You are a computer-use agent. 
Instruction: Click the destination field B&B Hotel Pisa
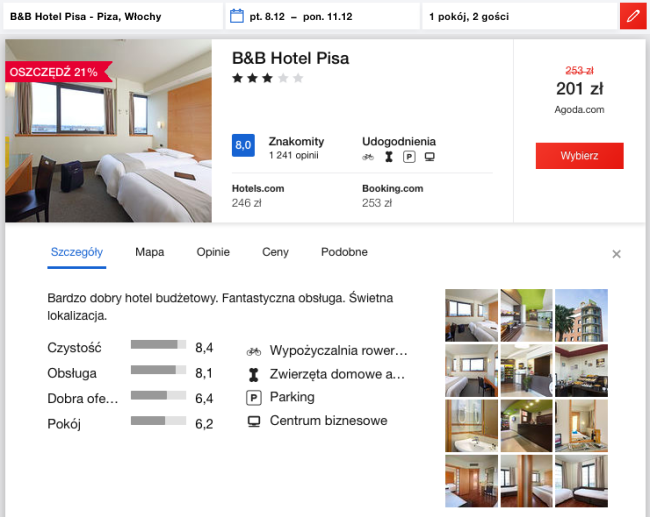point(112,16)
